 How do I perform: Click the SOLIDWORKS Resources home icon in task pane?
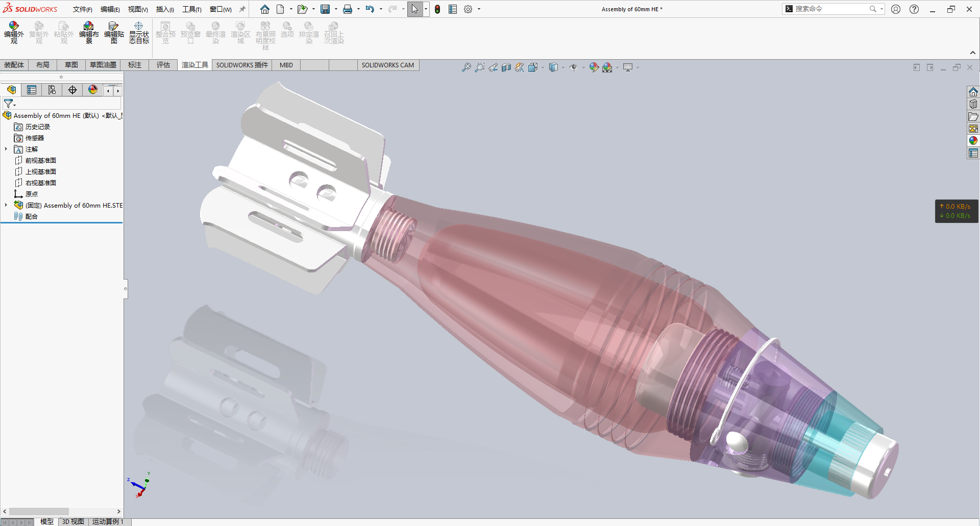[973, 92]
